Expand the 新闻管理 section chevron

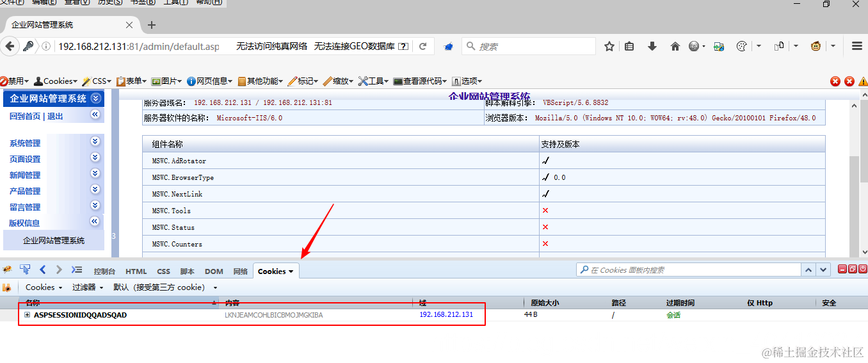point(95,173)
